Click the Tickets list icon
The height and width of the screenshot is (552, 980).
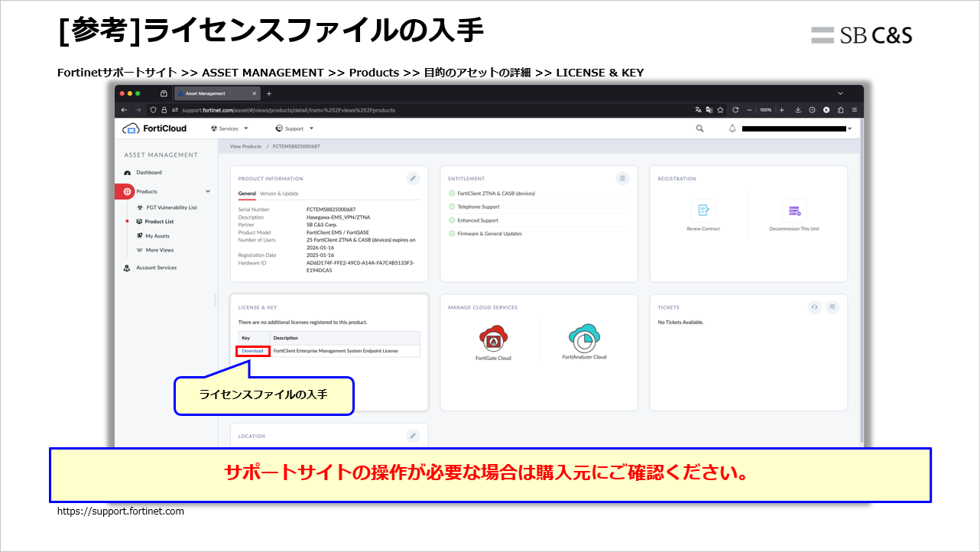pyautogui.click(x=832, y=307)
